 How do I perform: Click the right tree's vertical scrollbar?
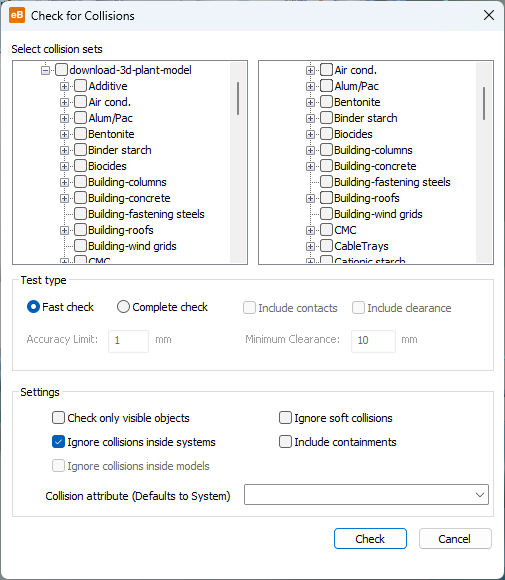(x=484, y=104)
